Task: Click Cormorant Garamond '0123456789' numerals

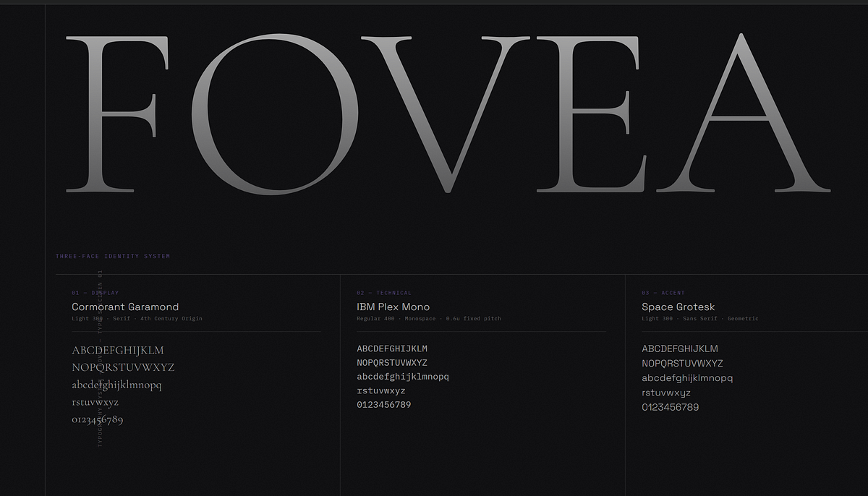Action: tap(98, 419)
